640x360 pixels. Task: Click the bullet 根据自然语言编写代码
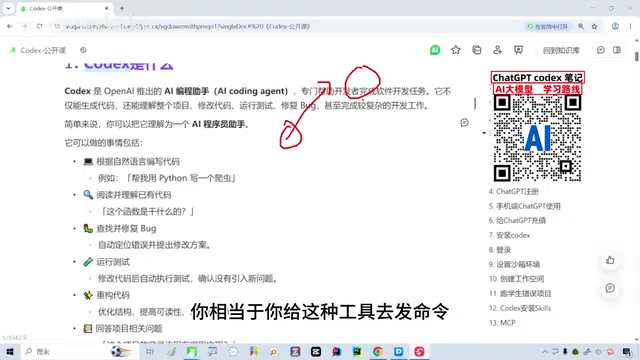138,162
